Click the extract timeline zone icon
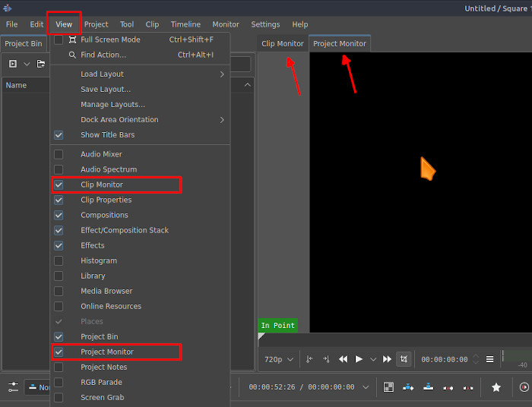Screen dimensions: 532x407 448,387
